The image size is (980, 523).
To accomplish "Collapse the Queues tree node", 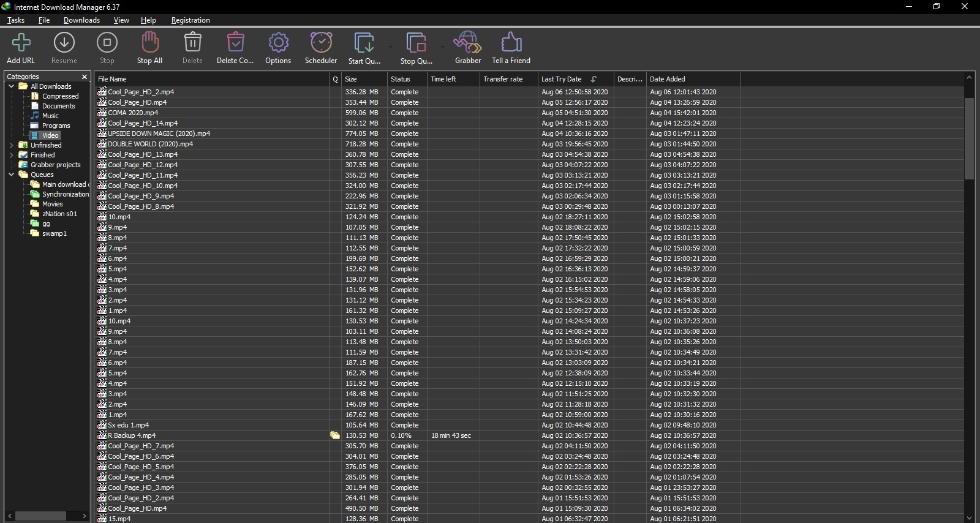I will (12, 175).
